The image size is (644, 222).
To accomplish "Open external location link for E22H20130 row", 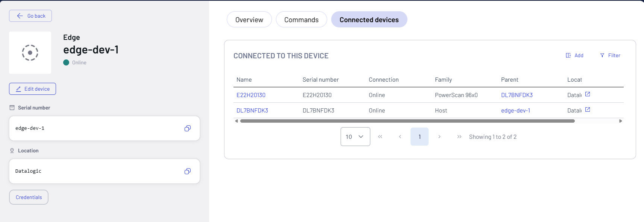I will [x=587, y=94].
